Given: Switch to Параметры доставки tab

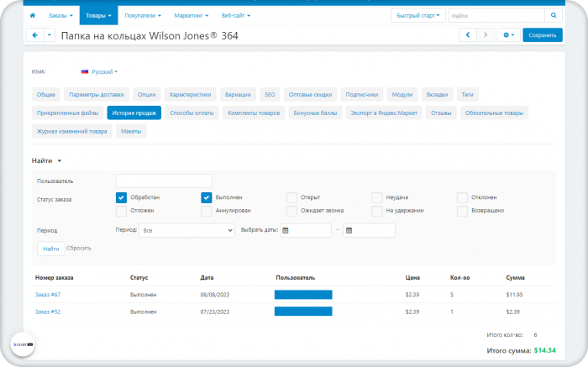Looking at the screenshot, I should [x=97, y=94].
